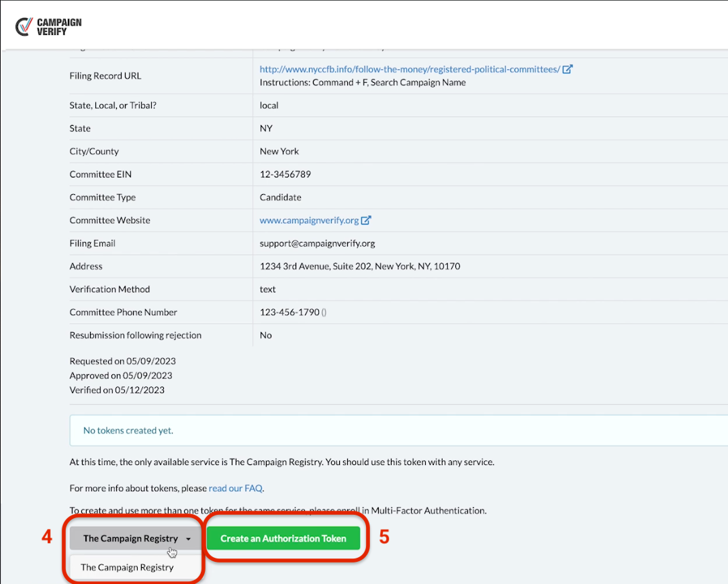Click the 'New York' city value
This screenshot has height=584, width=728.
pos(279,151)
